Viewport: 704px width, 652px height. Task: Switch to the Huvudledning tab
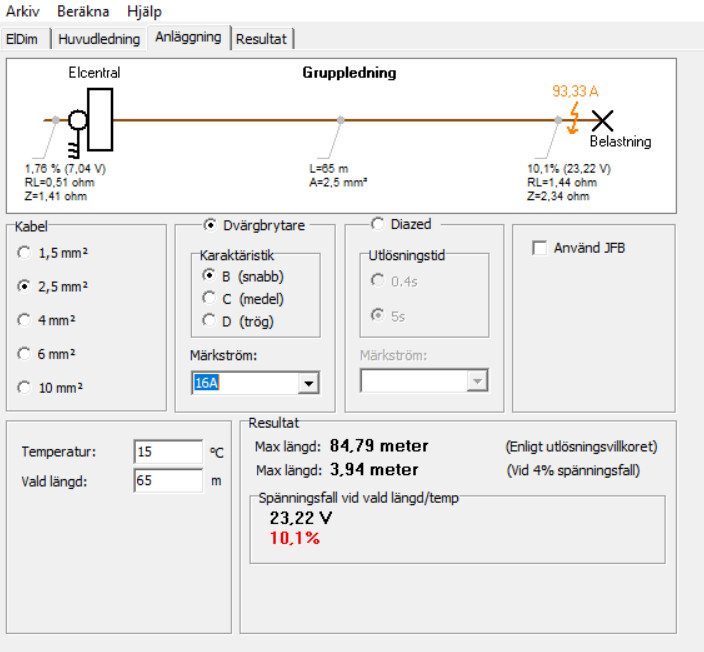(98, 39)
